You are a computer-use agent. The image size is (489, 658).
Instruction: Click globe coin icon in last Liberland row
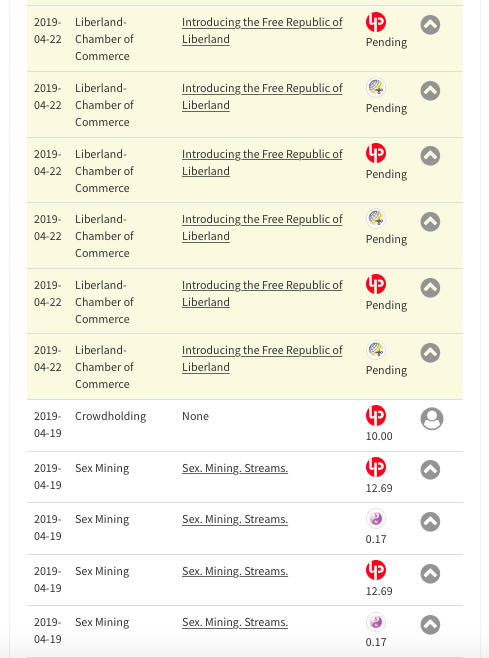click(x=376, y=350)
